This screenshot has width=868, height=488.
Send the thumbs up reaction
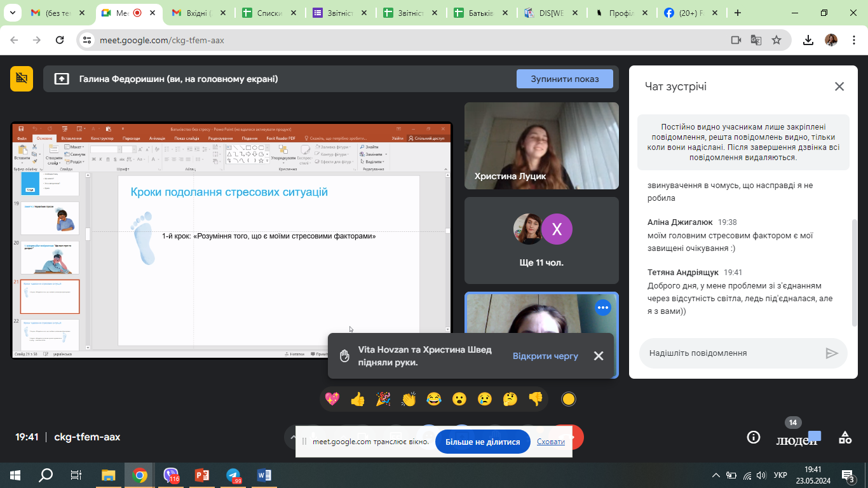358,399
